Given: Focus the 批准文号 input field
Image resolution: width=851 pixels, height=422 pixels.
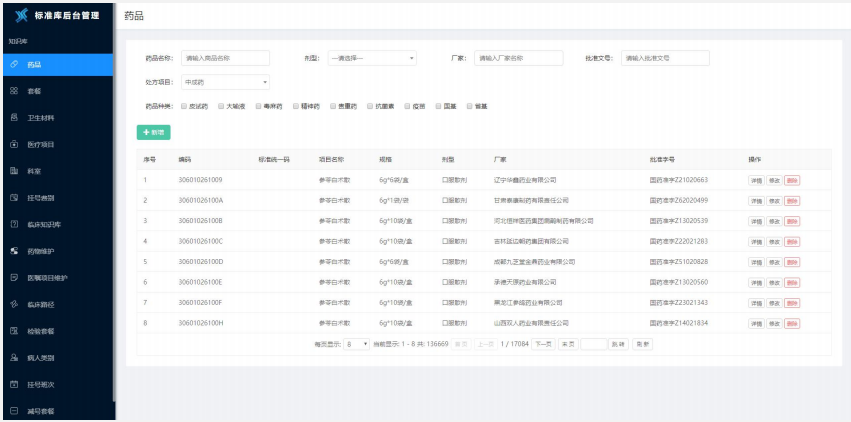Looking at the screenshot, I should [665, 58].
